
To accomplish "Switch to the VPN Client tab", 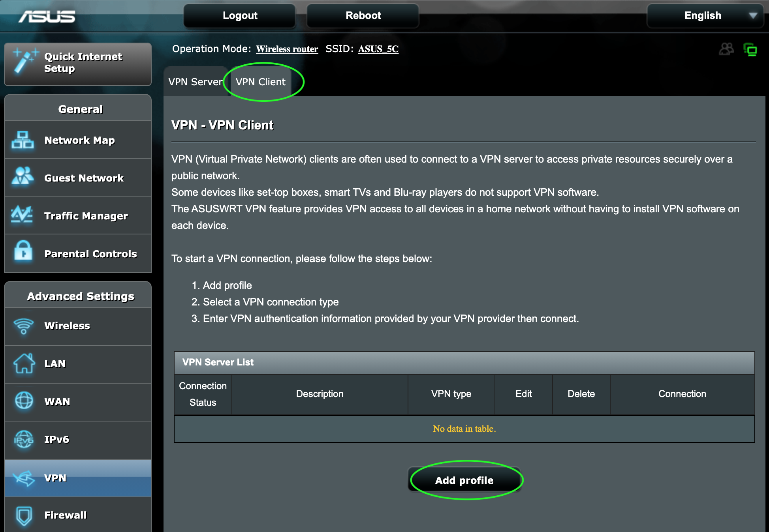I will pyautogui.click(x=260, y=82).
